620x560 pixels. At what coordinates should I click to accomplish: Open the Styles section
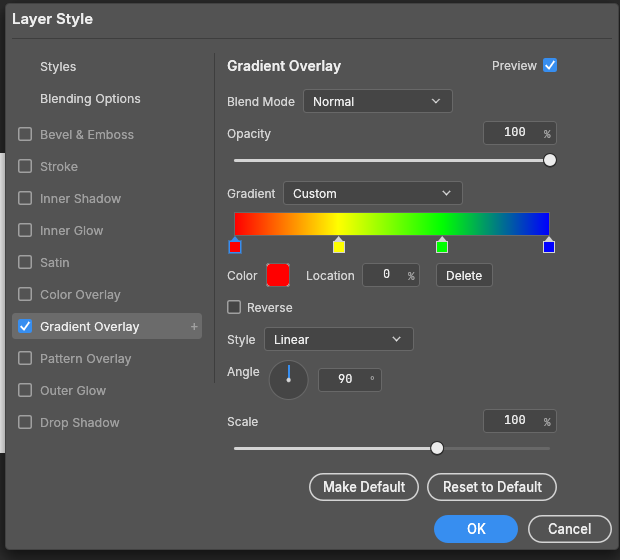click(58, 66)
